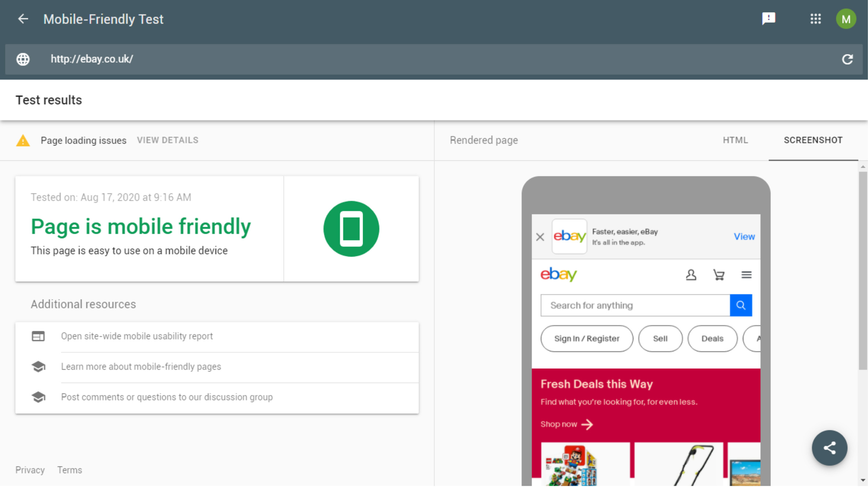The height and width of the screenshot is (487, 868).
Task: Click the rendered page vertical scrollbar
Action: click(x=863, y=271)
